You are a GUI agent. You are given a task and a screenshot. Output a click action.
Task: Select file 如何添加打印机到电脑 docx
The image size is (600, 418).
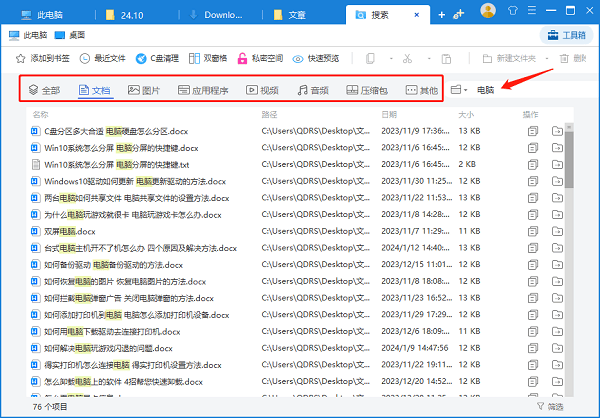click(137, 315)
